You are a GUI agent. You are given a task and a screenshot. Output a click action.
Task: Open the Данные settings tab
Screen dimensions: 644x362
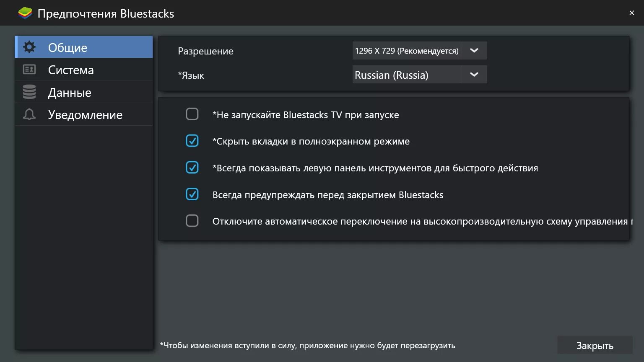coord(70,93)
